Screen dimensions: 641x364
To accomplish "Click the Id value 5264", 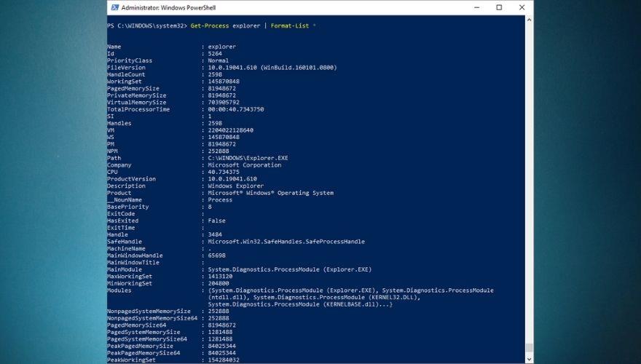I will tap(215, 54).
